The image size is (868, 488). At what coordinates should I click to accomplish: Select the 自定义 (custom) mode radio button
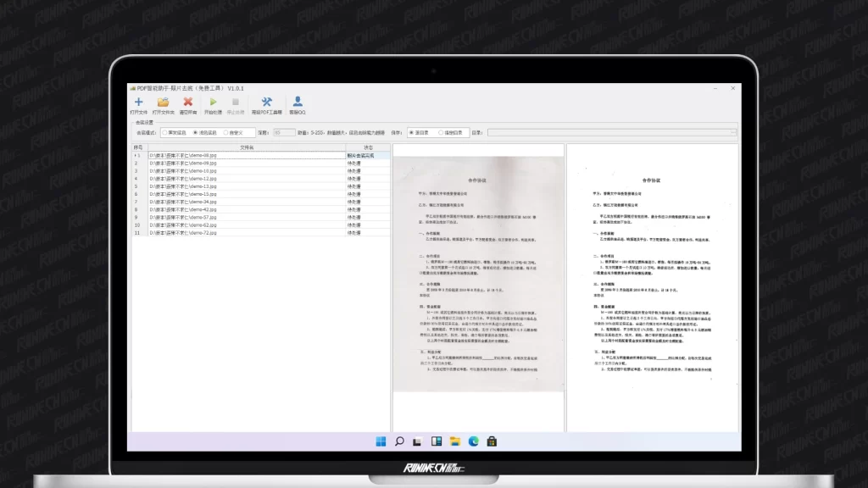(x=225, y=132)
